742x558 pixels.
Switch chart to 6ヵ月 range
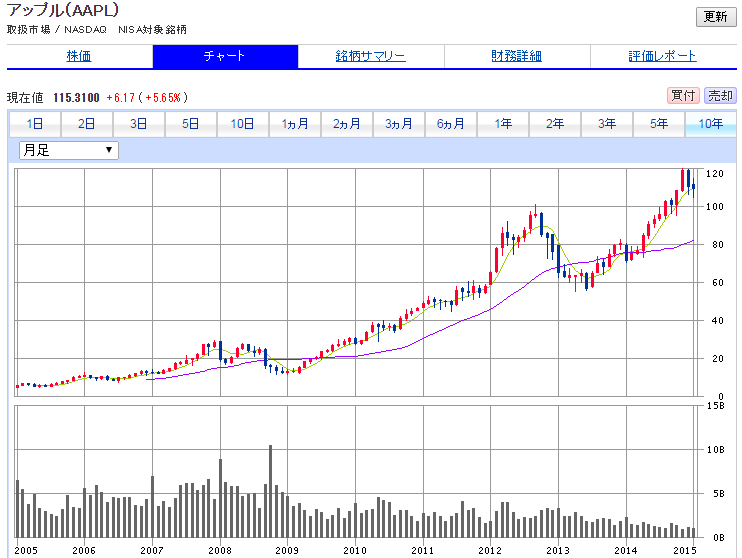[451, 124]
